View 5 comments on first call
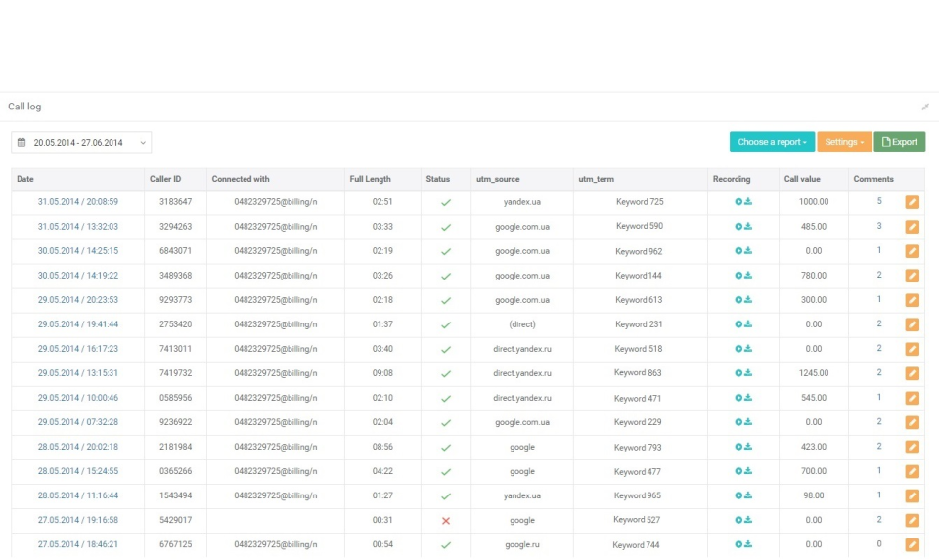Viewport: 939px width, 560px height. click(x=879, y=201)
